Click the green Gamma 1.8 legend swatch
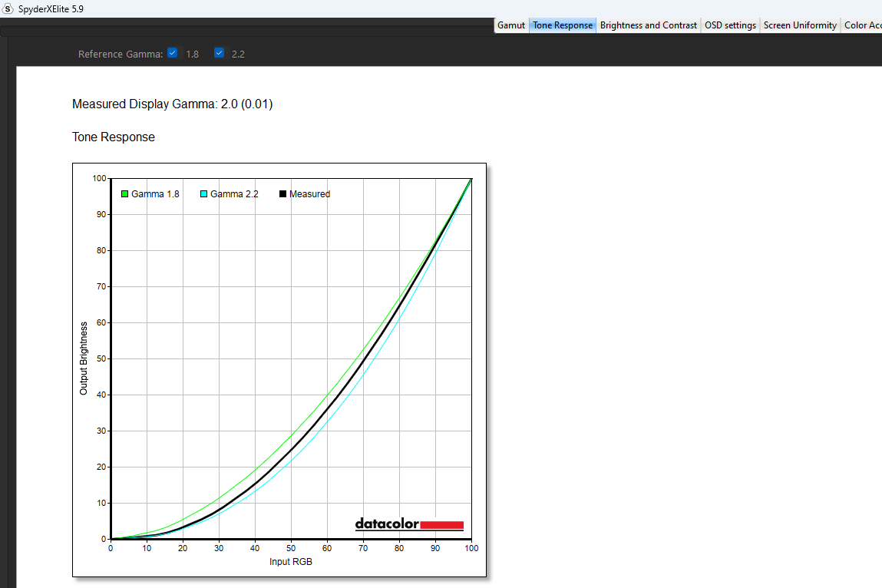This screenshot has width=882, height=588. pyautogui.click(x=124, y=194)
